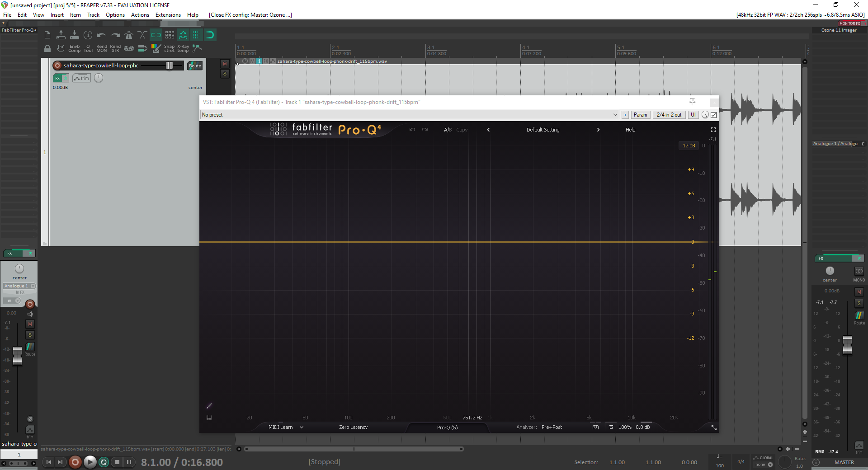The width and height of the screenshot is (868, 470).
Task: Open the Pre+Post analyzer settings
Action: (x=552, y=427)
